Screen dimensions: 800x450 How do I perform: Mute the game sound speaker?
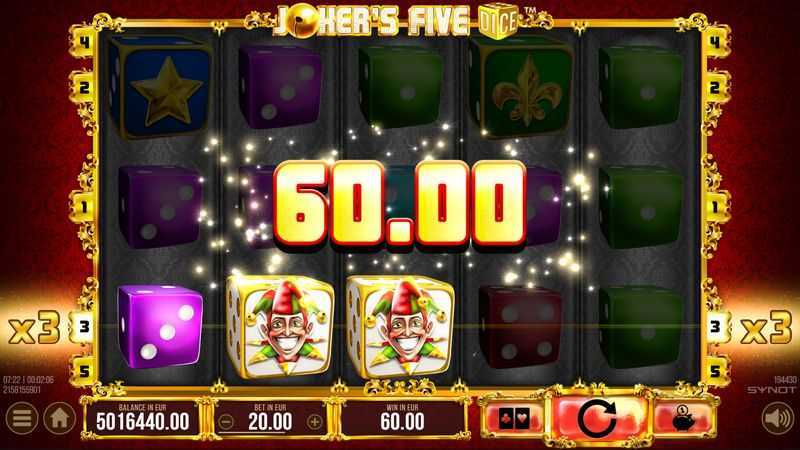click(x=778, y=418)
